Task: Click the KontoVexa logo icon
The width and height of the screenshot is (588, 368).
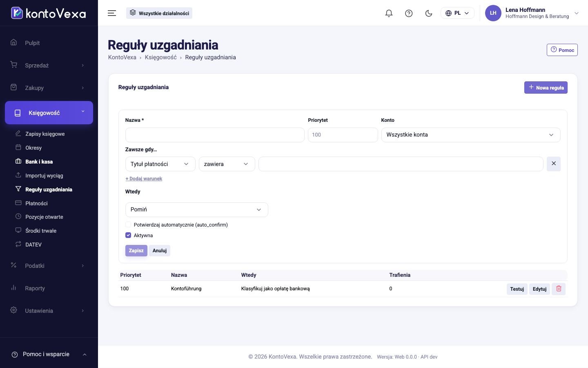Action: tap(17, 13)
